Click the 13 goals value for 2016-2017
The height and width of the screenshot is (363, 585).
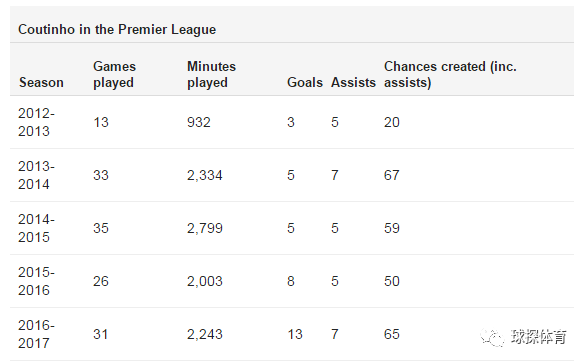point(295,334)
